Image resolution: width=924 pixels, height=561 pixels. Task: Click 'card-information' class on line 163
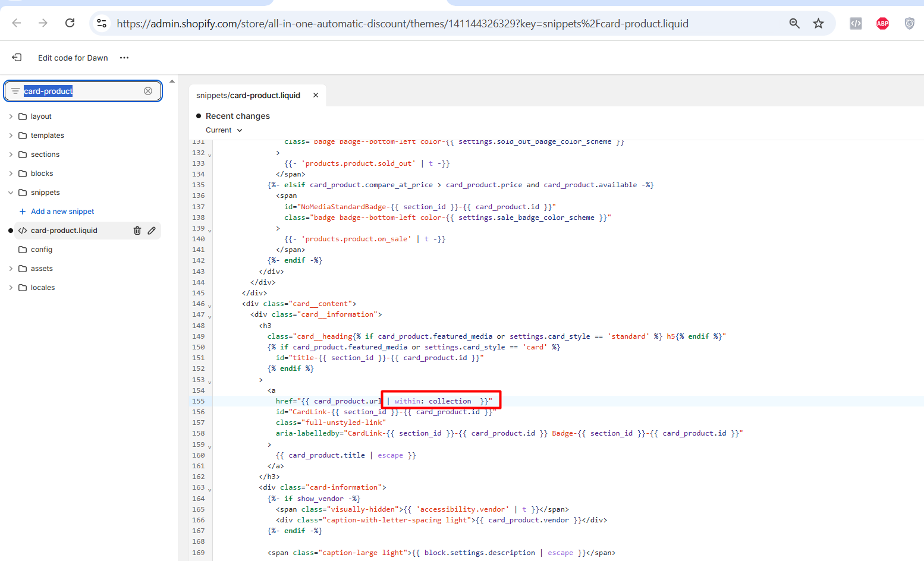[344, 487]
